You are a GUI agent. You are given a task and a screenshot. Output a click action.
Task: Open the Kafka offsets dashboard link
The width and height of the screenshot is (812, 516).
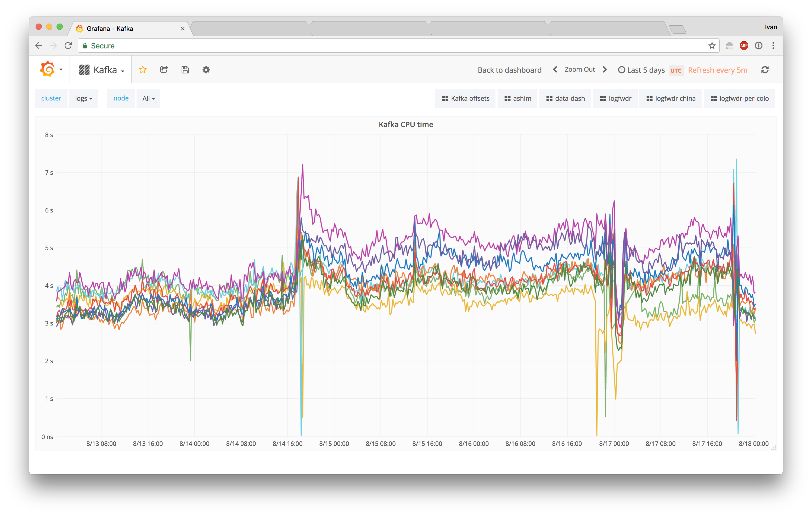(x=465, y=98)
